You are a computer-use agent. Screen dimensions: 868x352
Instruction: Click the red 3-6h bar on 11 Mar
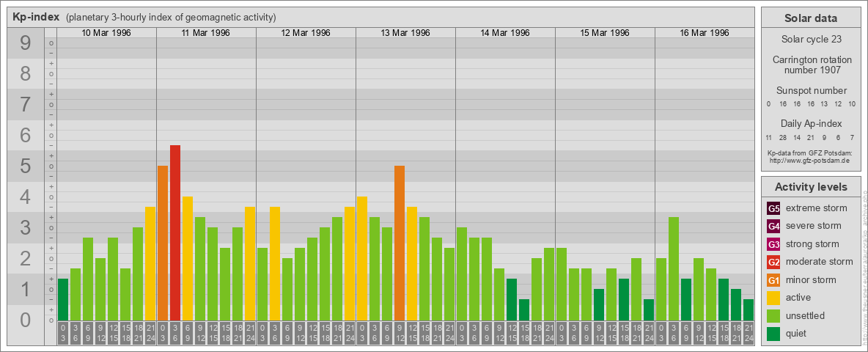tap(175, 233)
